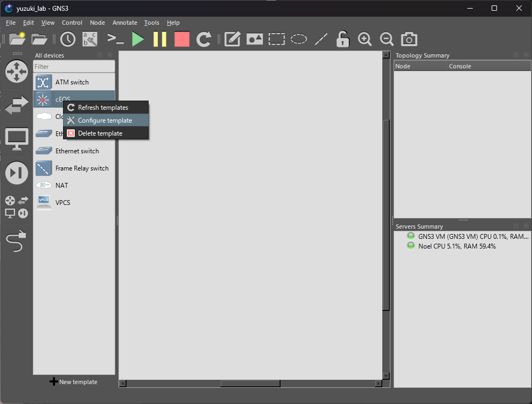Open project folder icon in toolbar
Image resolution: width=532 pixels, height=404 pixels.
pos(39,39)
